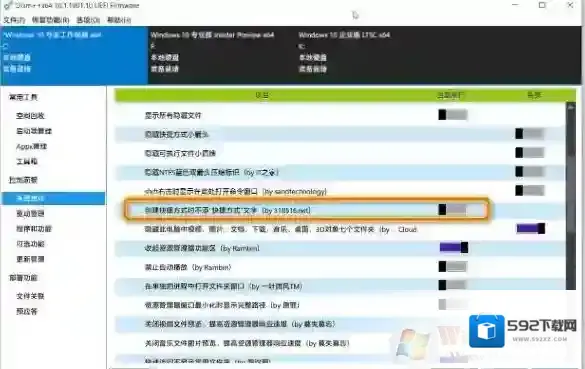Image resolution: width=585 pixels, height=369 pixels.
Task: Toggle the 在单独的进程中打开文件夹窗口 switch
Action: point(453,285)
